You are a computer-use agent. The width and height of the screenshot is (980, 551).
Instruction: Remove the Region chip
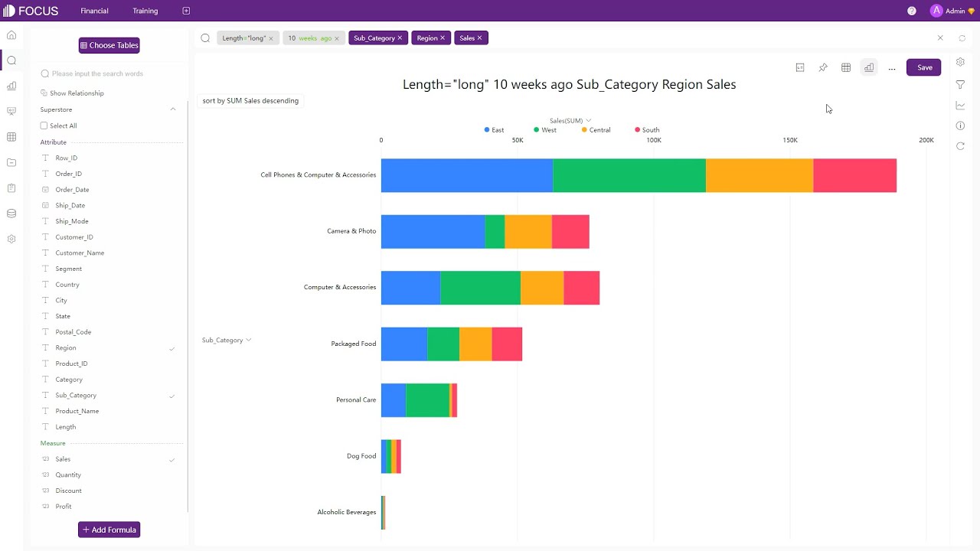pyautogui.click(x=443, y=38)
